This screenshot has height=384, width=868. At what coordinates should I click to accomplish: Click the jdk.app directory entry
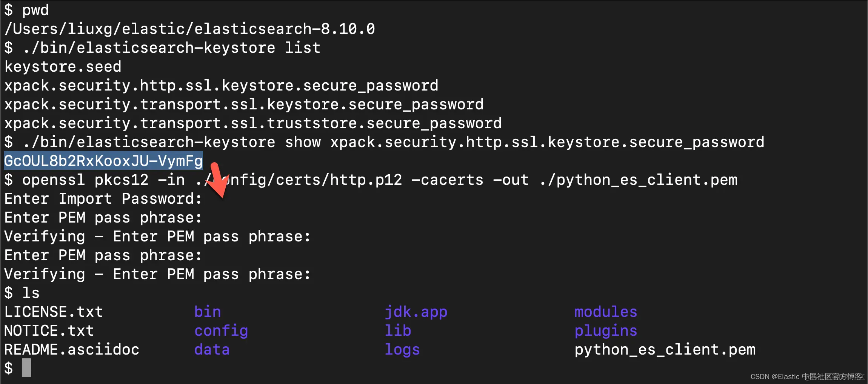coord(416,312)
